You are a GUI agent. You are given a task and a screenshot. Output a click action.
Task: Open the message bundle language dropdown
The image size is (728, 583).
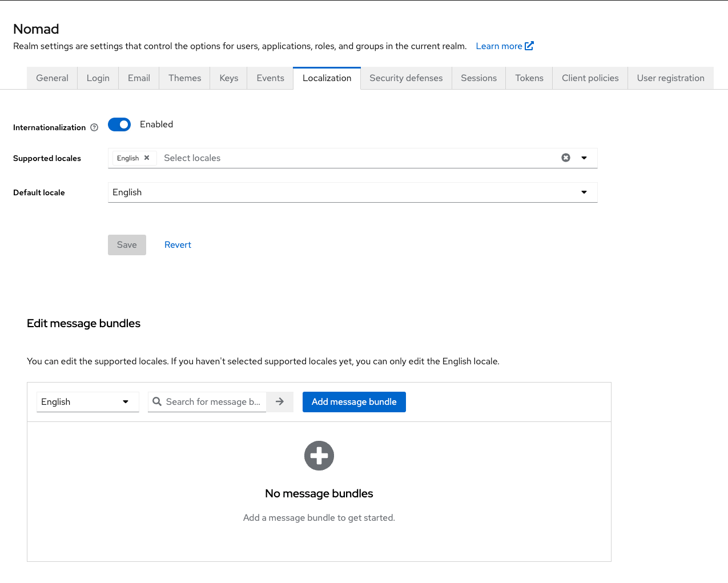click(x=87, y=402)
